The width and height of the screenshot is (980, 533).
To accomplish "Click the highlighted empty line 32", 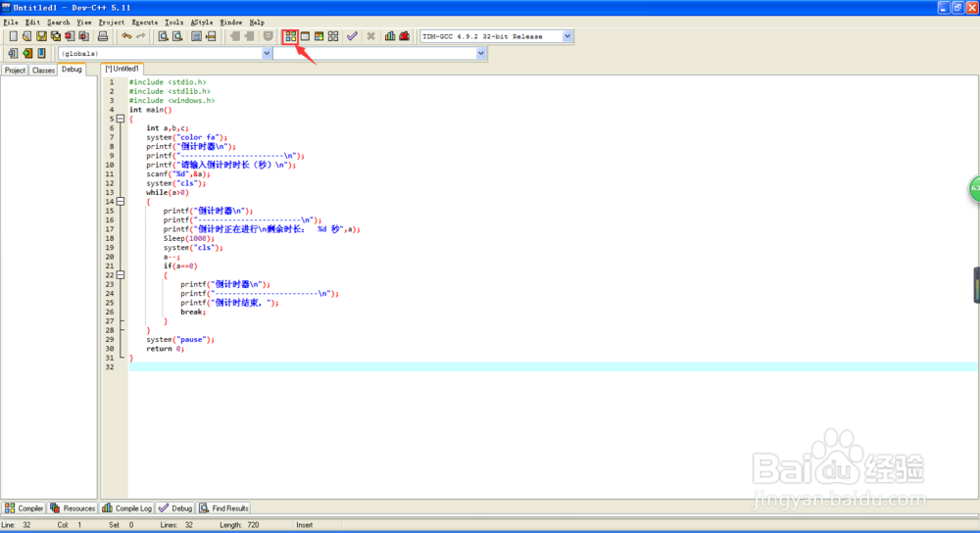I will 553,366.
